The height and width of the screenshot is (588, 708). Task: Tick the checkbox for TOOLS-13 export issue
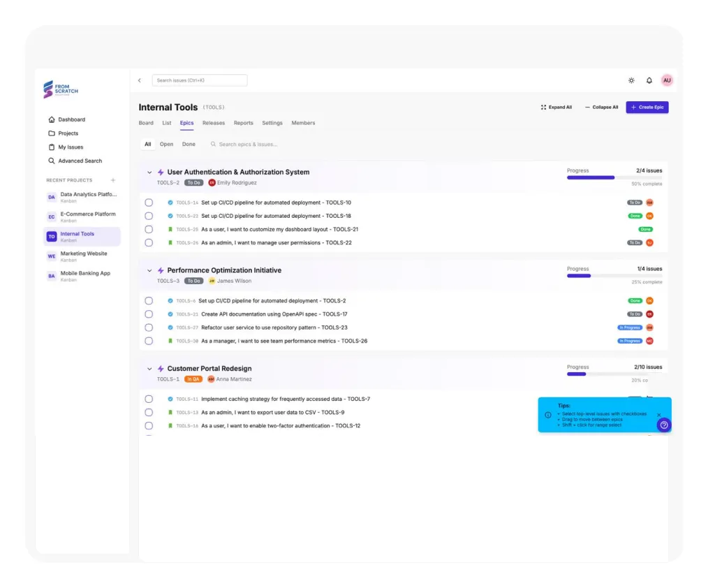(149, 413)
